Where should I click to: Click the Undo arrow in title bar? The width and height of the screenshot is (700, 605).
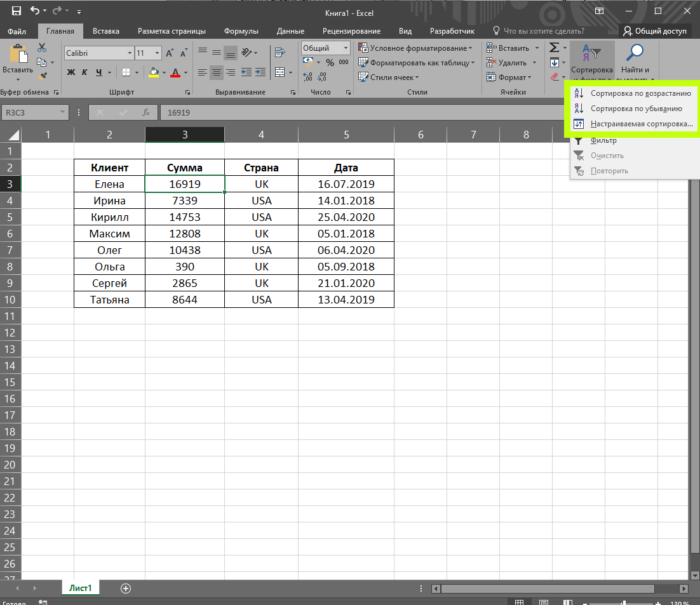point(34,11)
